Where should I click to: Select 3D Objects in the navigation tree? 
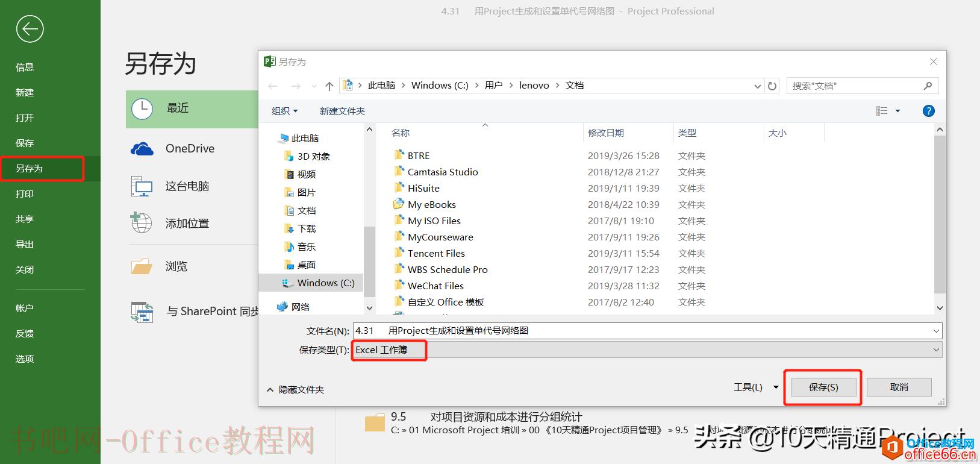[307, 156]
